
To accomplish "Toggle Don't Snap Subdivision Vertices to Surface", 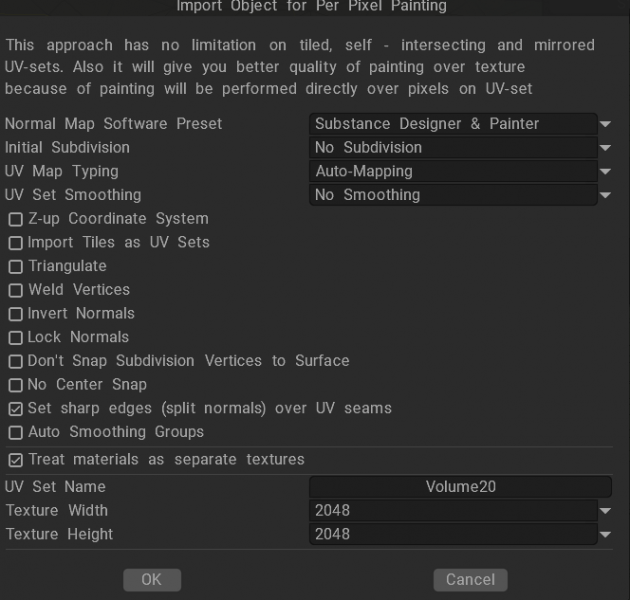I will tap(15, 361).
